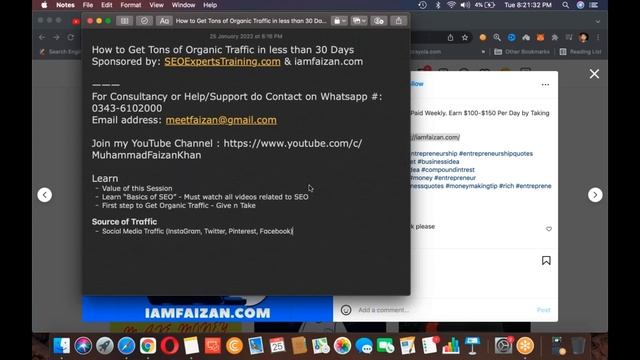640x360 pixels.
Task: Open the Help menu
Action: [x=210, y=5]
